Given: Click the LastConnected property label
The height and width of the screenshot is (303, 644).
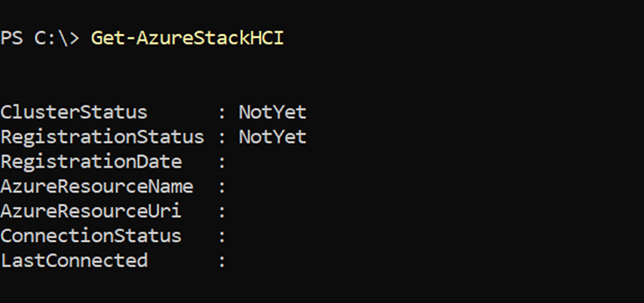Looking at the screenshot, I should (74, 261).
